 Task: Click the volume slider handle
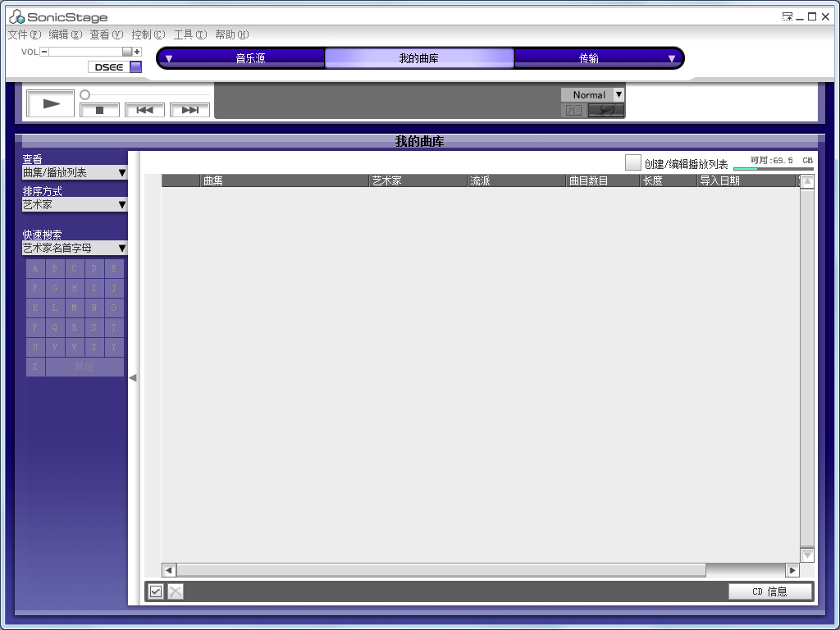point(127,52)
